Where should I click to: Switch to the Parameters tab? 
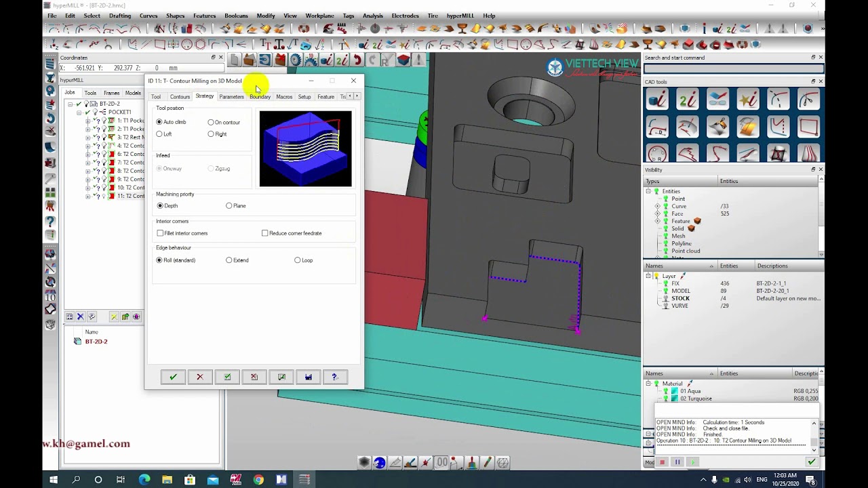(231, 97)
